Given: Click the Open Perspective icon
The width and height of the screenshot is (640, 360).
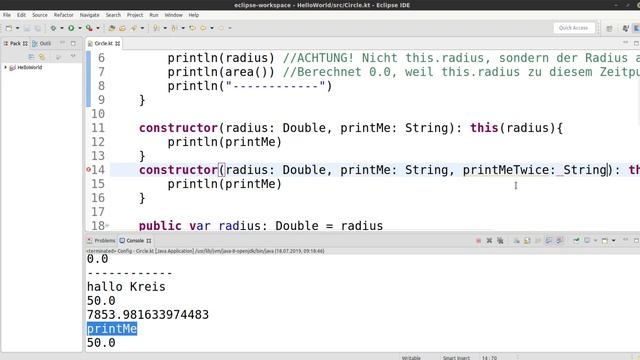Looking at the screenshot, I should (x=609, y=28).
